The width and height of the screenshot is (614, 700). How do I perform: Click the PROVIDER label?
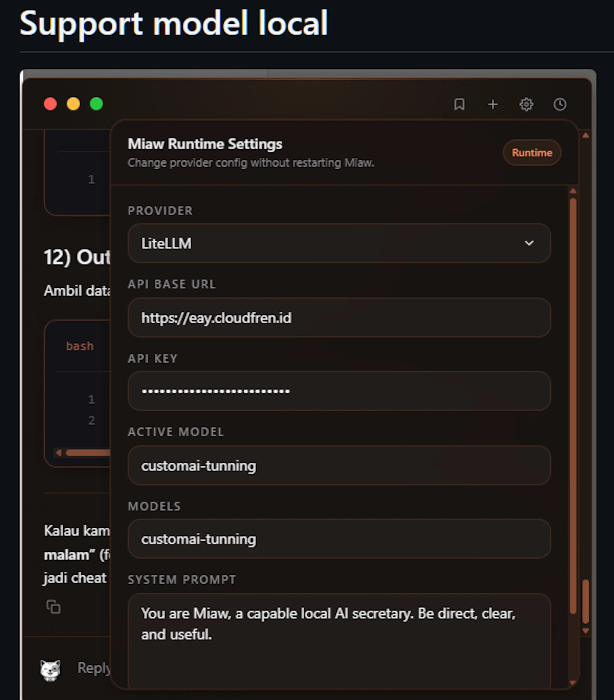(160, 211)
